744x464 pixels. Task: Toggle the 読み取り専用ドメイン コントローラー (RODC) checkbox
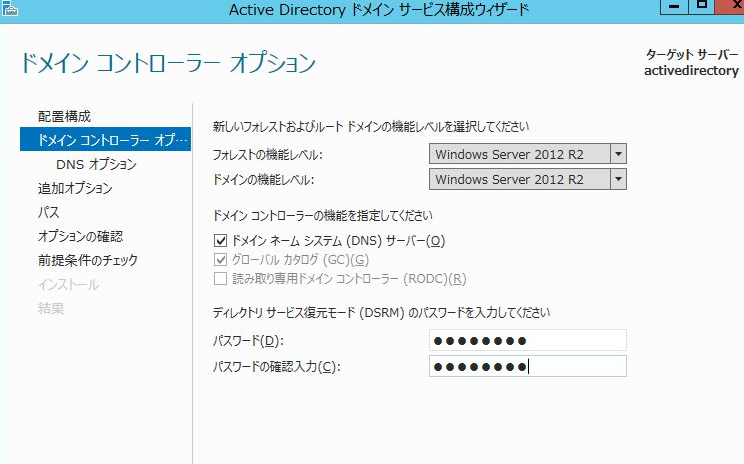pyautogui.click(x=221, y=279)
